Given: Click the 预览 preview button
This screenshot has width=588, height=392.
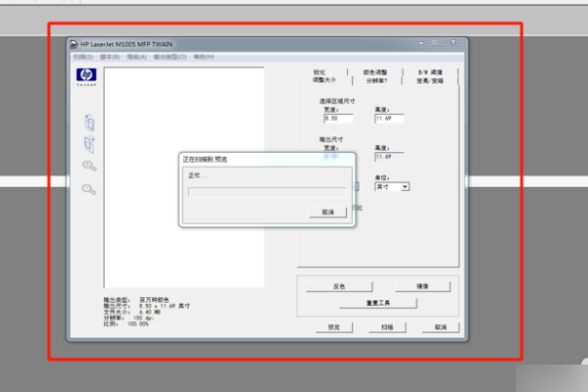Looking at the screenshot, I should 334,327.
